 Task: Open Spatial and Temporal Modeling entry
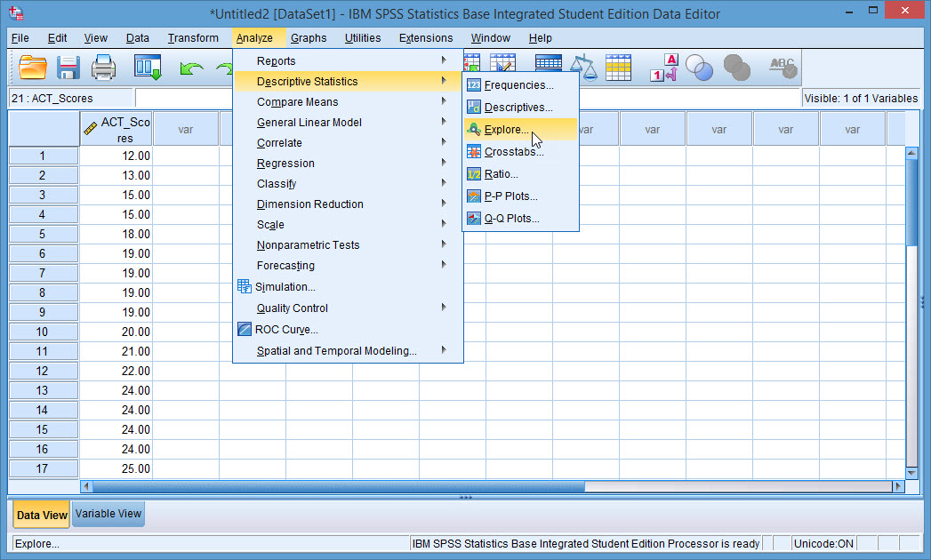click(x=348, y=351)
